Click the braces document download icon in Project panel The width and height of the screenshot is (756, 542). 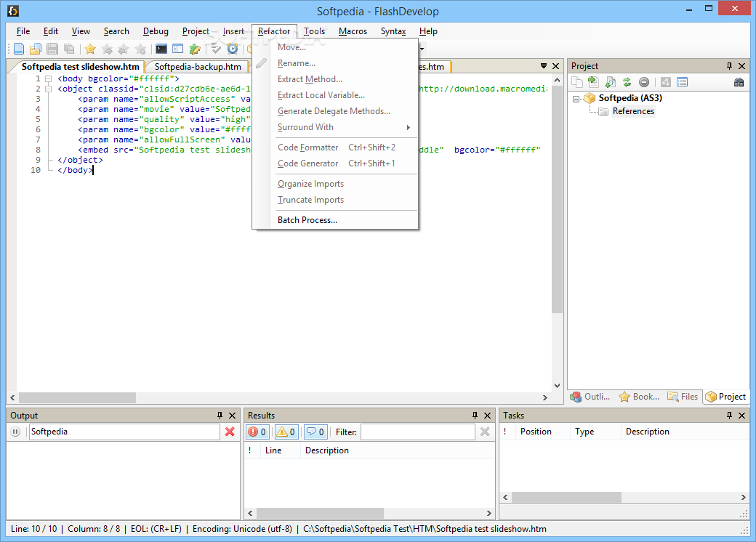(611, 82)
